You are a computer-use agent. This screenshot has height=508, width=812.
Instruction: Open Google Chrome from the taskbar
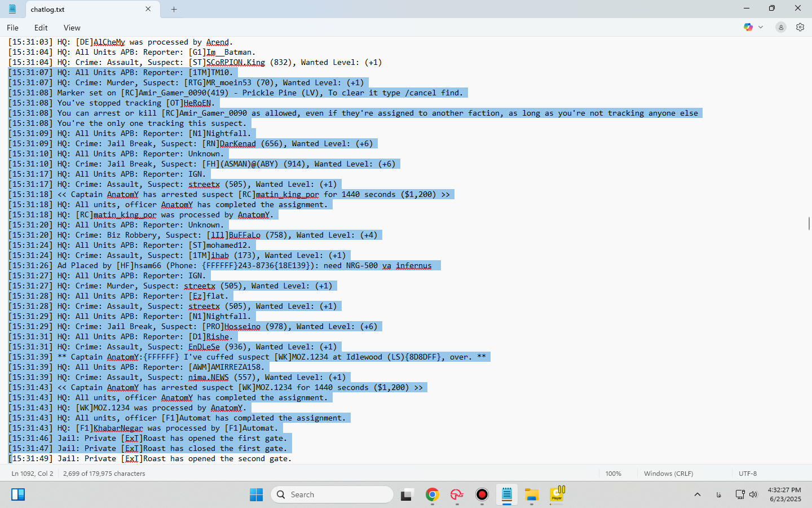[x=433, y=494]
